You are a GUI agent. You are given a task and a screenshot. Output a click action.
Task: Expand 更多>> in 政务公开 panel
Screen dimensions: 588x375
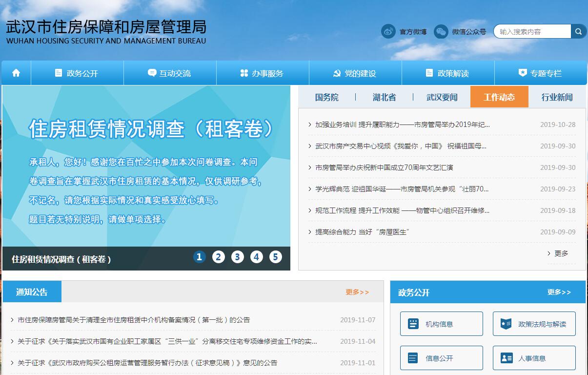click(x=559, y=292)
